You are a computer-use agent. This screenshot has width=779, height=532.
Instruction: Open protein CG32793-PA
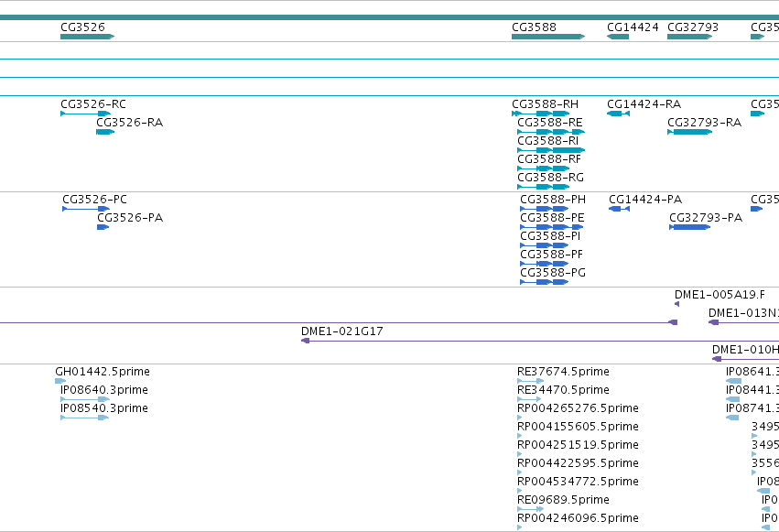[x=706, y=218]
